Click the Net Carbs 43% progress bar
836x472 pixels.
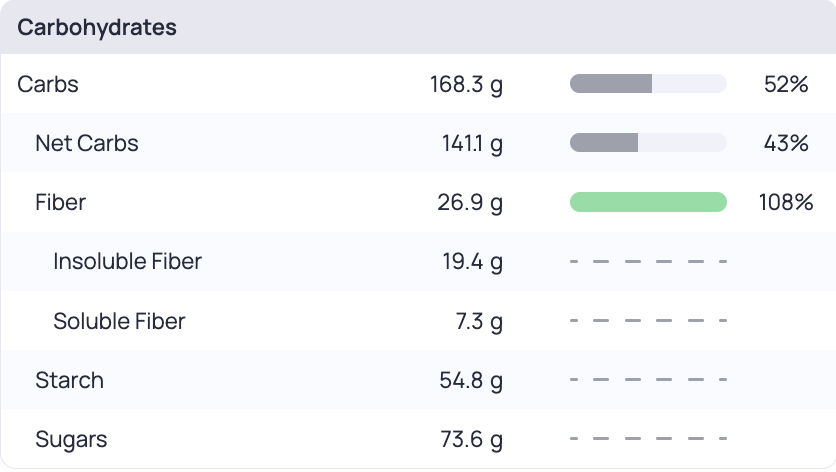[x=648, y=143]
